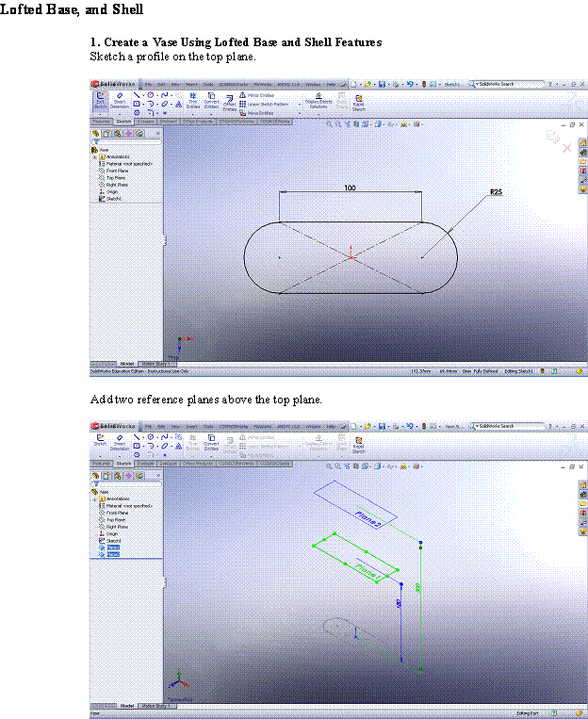Click the Plane2 label in the lower graphics area

[x=367, y=518]
